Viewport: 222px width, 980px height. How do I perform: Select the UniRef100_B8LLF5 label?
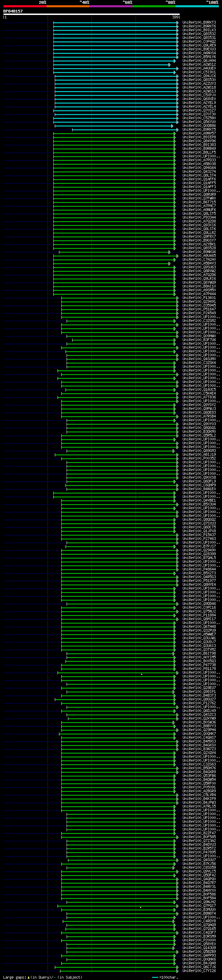[x=199, y=153]
